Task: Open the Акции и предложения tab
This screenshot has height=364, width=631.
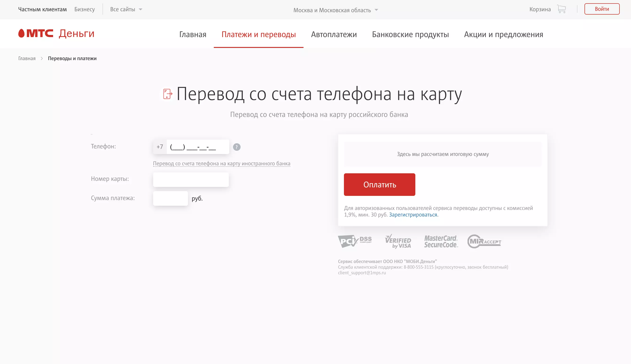Action: (503, 34)
